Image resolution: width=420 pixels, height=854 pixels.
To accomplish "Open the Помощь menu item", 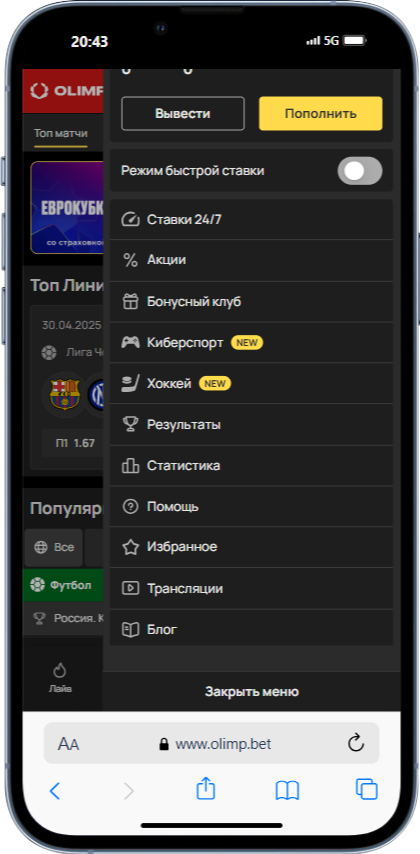I will tap(251, 507).
